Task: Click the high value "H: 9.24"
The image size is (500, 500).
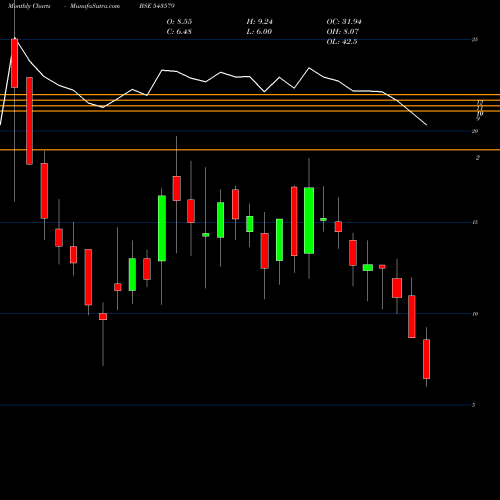Action: [260, 22]
